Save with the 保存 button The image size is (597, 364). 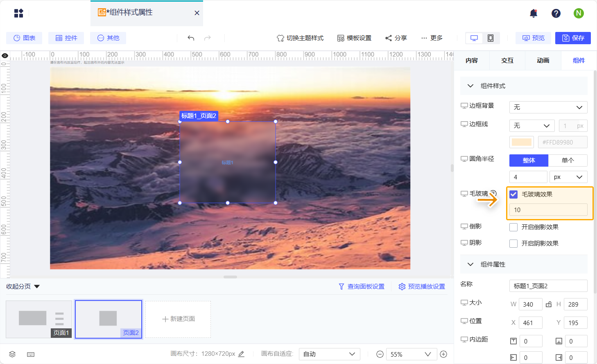573,38
